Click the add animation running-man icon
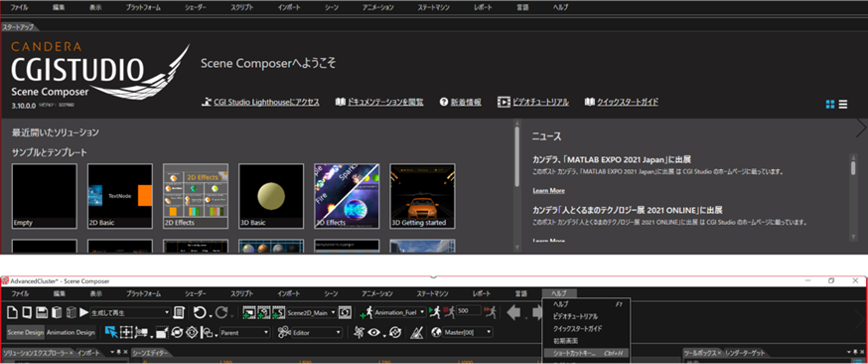The width and height of the screenshot is (868, 364). coord(367,313)
